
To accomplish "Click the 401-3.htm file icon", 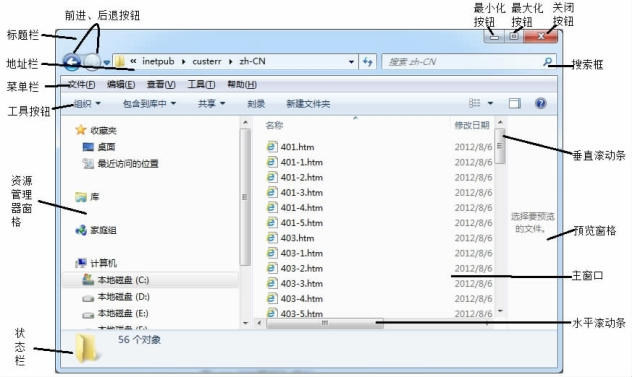I will 272,192.
